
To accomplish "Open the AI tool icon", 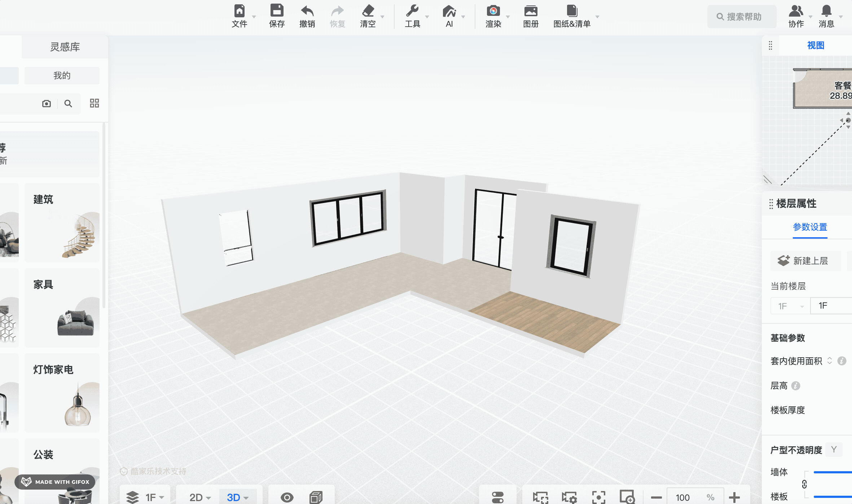I will click(449, 11).
